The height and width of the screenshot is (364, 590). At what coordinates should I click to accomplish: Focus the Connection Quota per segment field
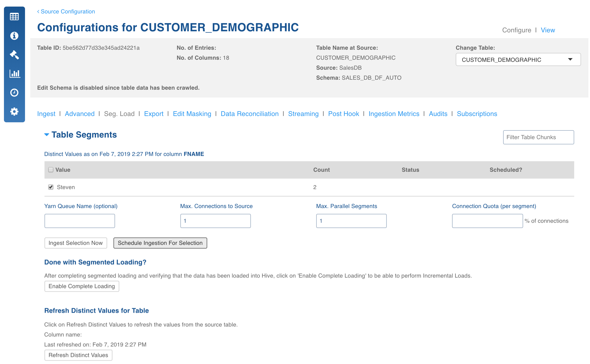[x=487, y=221]
